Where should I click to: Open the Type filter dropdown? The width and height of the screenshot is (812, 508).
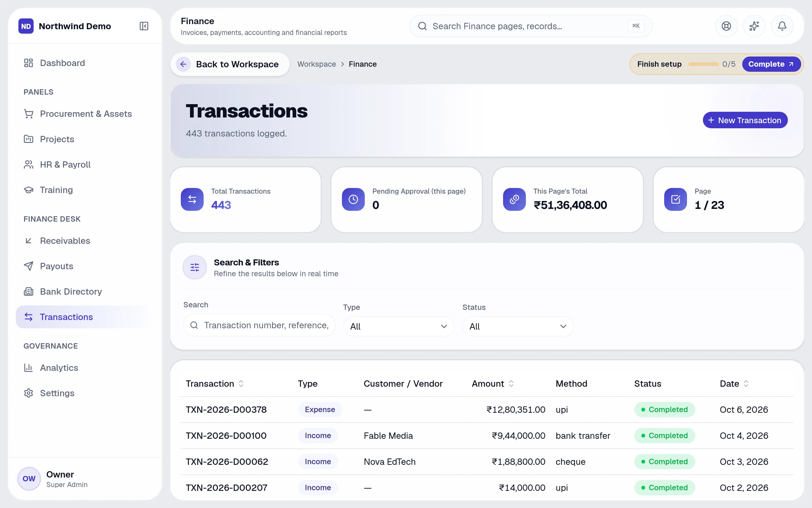(399, 326)
